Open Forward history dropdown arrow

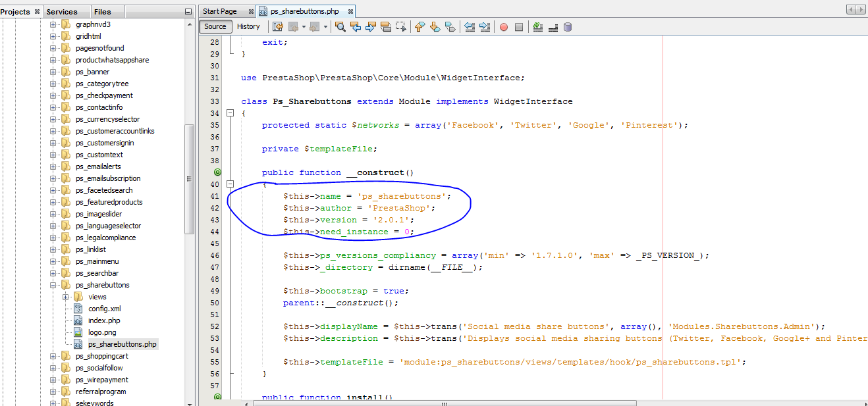pyautogui.click(x=325, y=27)
